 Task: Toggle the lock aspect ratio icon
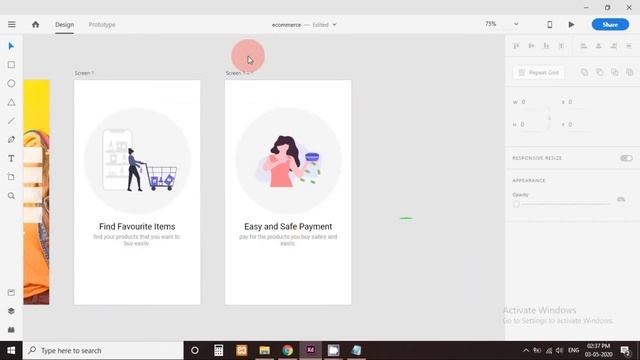[x=549, y=118]
